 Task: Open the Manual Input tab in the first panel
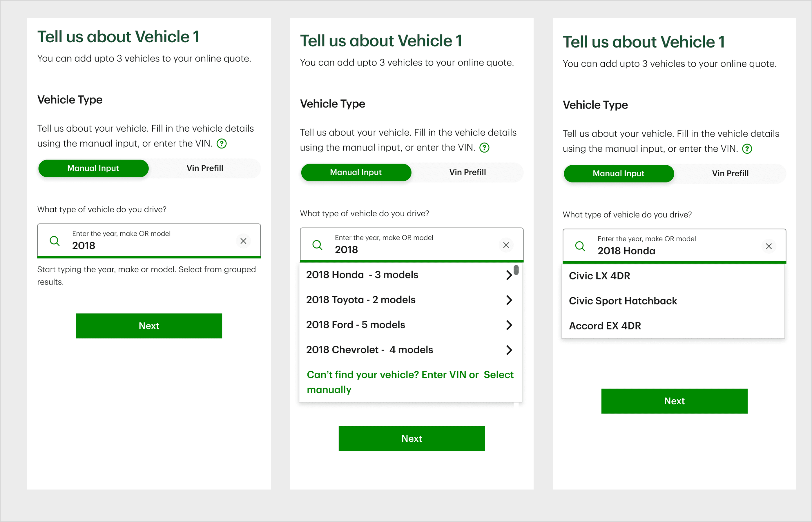93,168
